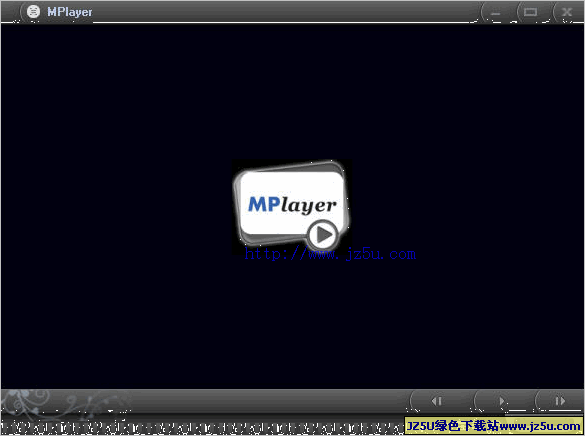Minimize the MPlayer window
This screenshot has width=585, height=436.
(495, 13)
